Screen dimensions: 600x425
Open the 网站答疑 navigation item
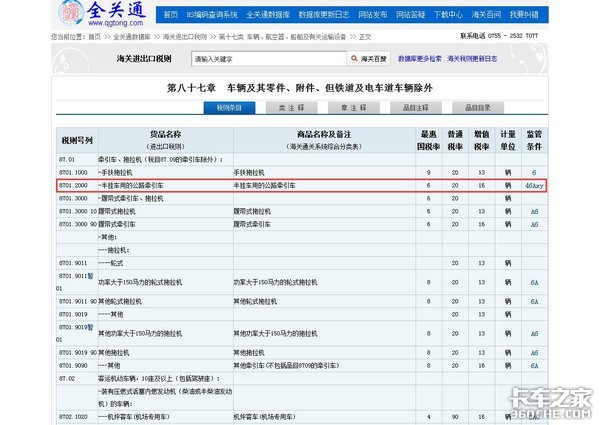coord(411,15)
